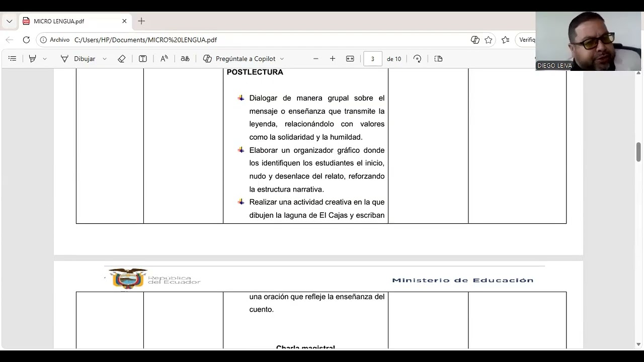Viewport: 644px width, 362px height.
Task: Click the text 'Elaborar un organizador gráfico donde'
Action: (317, 150)
